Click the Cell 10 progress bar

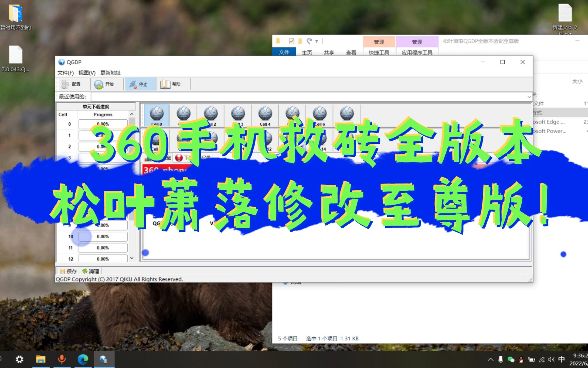click(103, 236)
